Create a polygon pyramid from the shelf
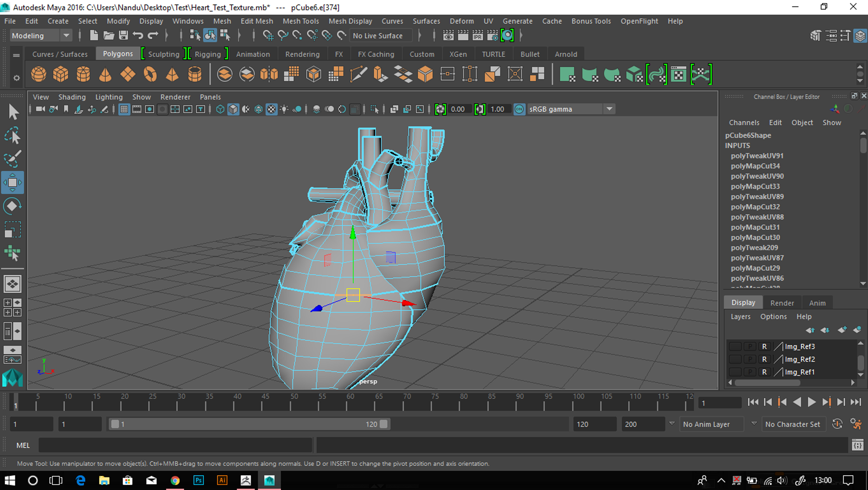This screenshot has height=490, width=868. (x=172, y=74)
